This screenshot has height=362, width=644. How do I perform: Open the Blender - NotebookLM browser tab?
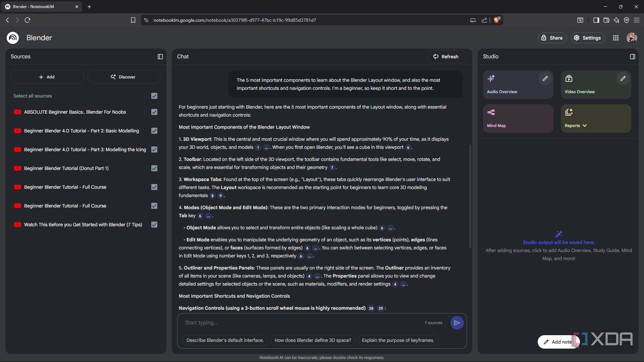[42, 7]
